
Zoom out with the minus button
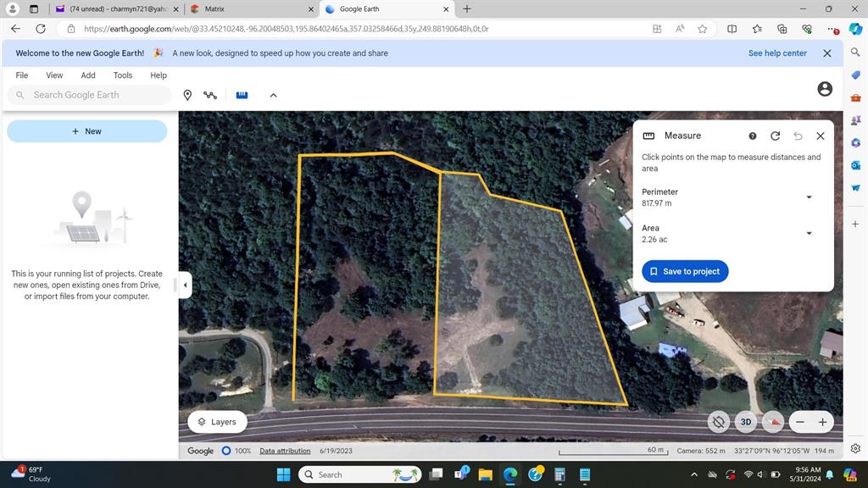point(800,421)
